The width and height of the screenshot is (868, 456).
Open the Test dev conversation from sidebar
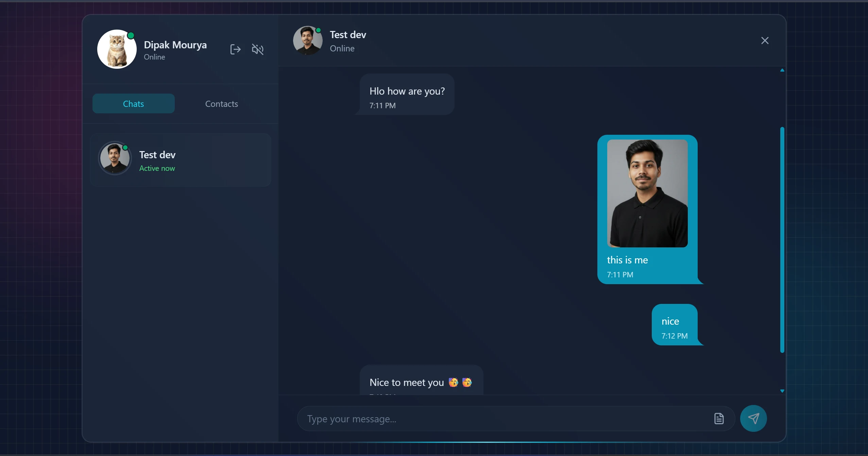[180, 160]
